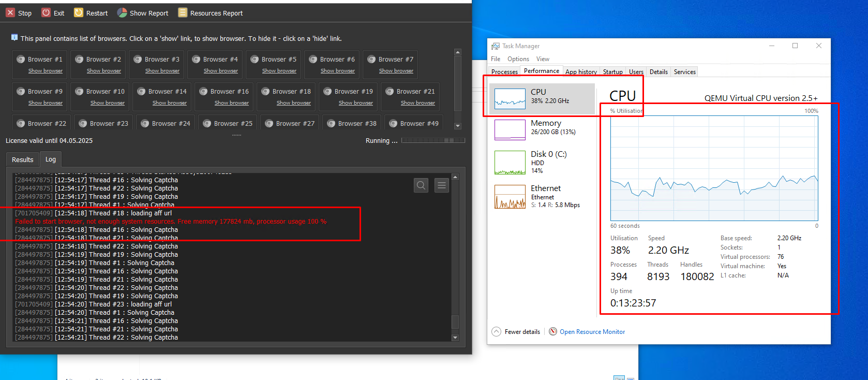Open the Resources Report icon

pyautogui.click(x=183, y=13)
